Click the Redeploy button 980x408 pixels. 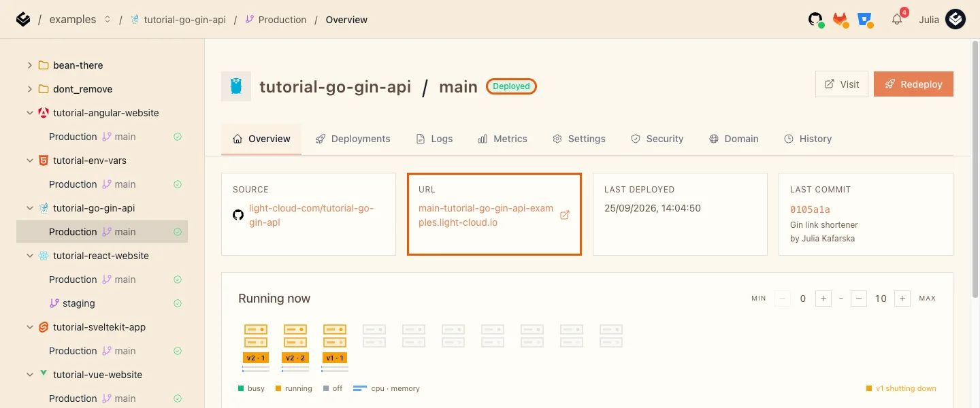coord(913,84)
